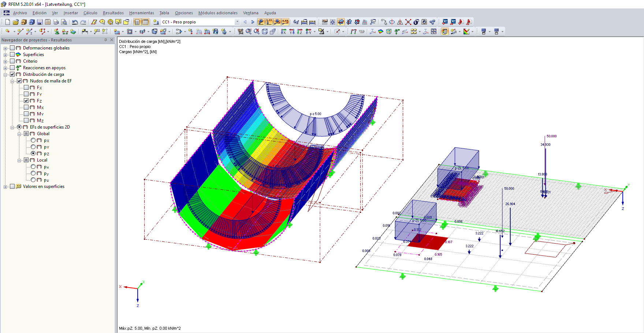Go to the previous load case

[245, 22]
